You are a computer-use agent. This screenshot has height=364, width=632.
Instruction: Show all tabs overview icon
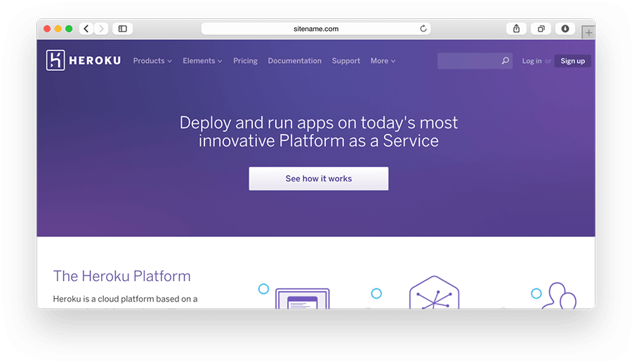[541, 29]
